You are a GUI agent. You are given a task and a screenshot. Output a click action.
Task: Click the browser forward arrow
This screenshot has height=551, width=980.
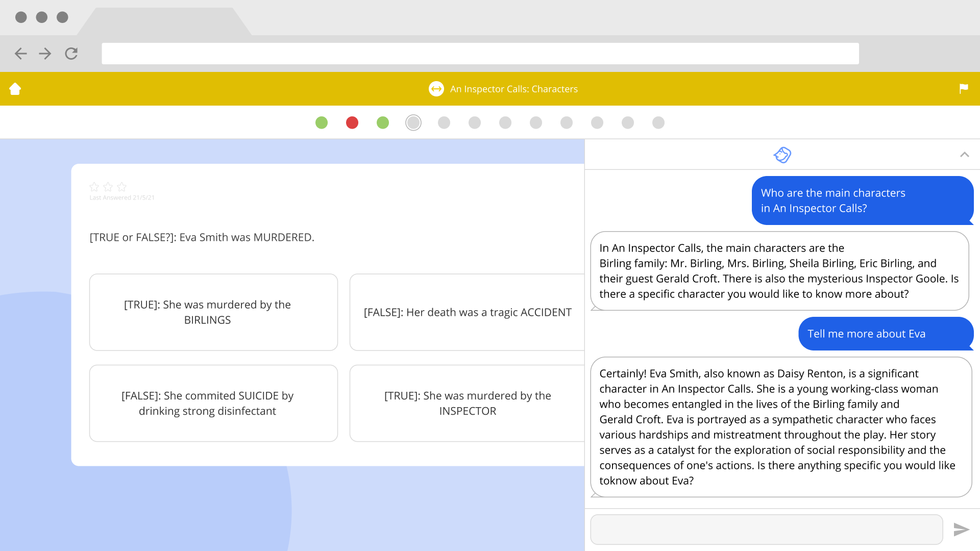(x=45, y=54)
